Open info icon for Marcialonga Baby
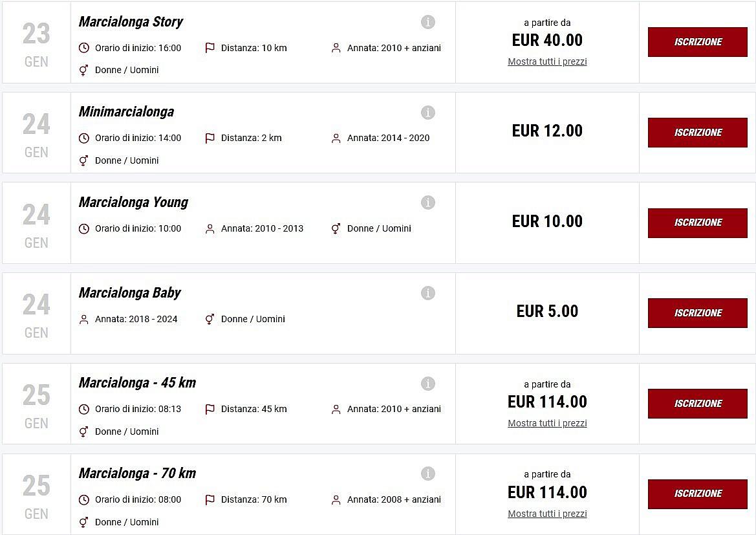Image resolution: width=756 pixels, height=535 pixels. (x=428, y=293)
